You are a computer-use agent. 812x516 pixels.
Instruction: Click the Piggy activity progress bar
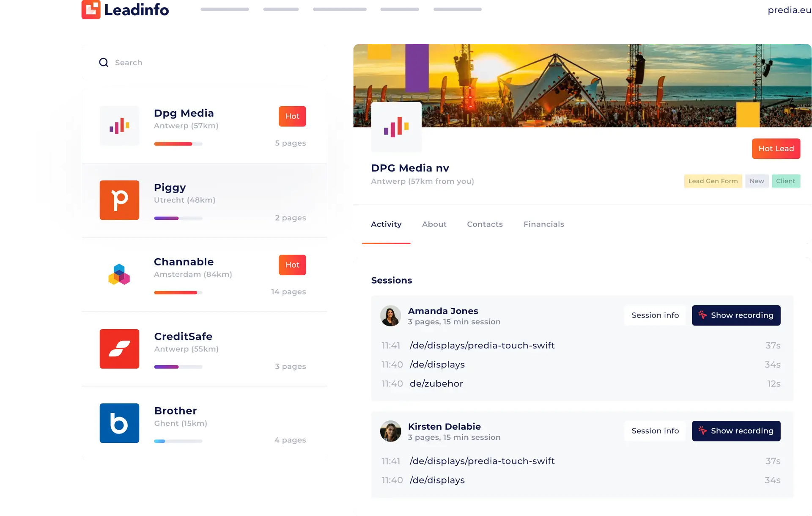tap(178, 218)
